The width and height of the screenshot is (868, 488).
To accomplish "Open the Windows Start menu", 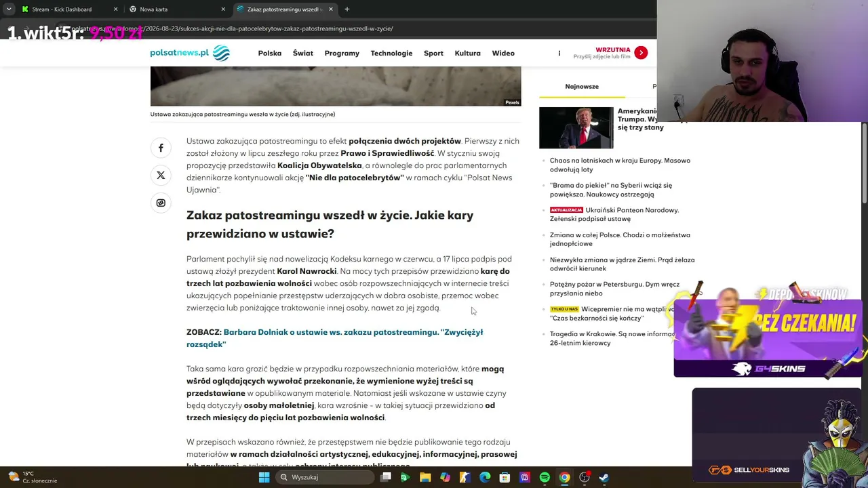I will point(264,477).
